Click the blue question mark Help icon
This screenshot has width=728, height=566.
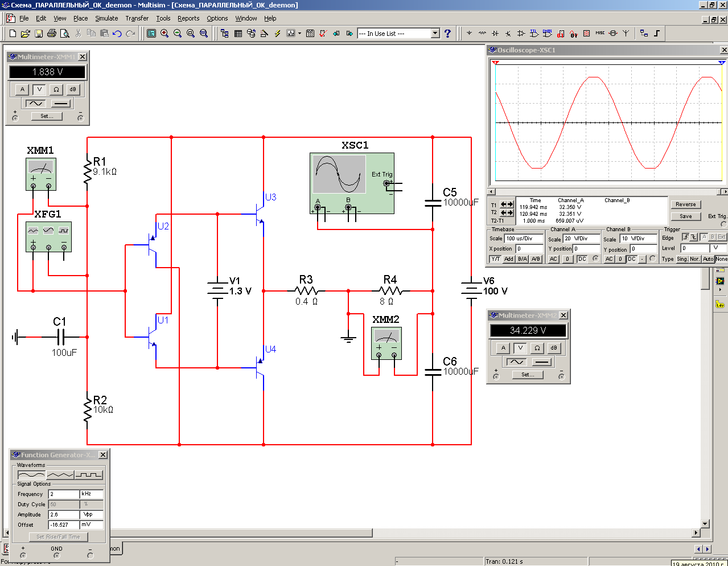pos(447,34)
